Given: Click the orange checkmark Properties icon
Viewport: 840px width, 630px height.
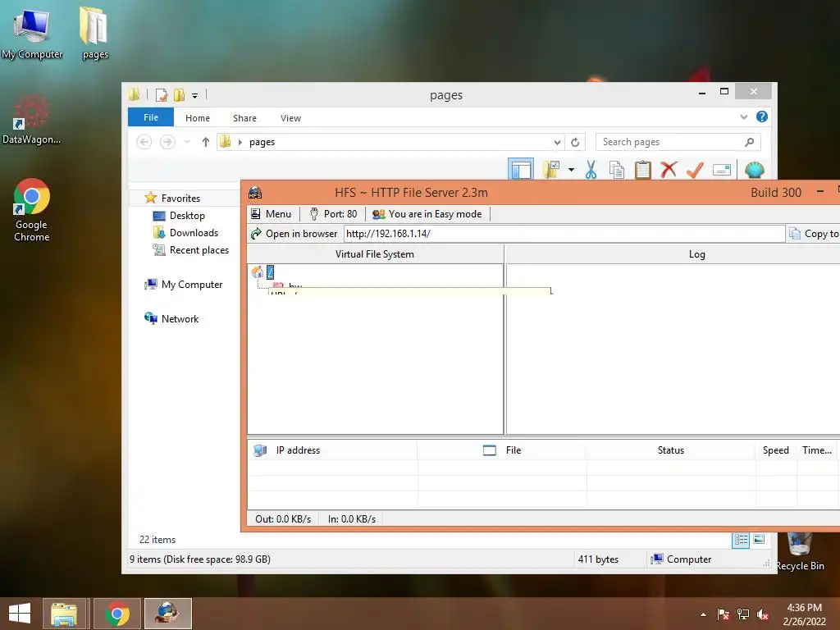Looking at the screenshot, I should click(695, 170).
